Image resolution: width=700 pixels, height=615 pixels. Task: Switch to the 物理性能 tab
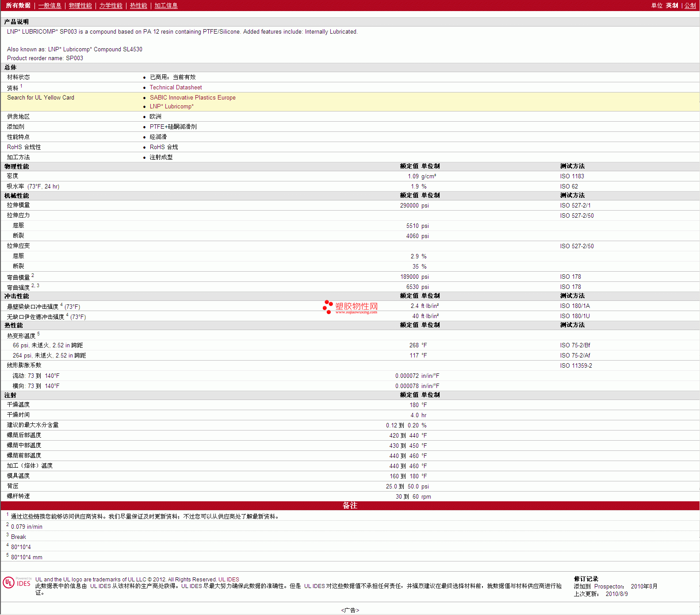80,5
